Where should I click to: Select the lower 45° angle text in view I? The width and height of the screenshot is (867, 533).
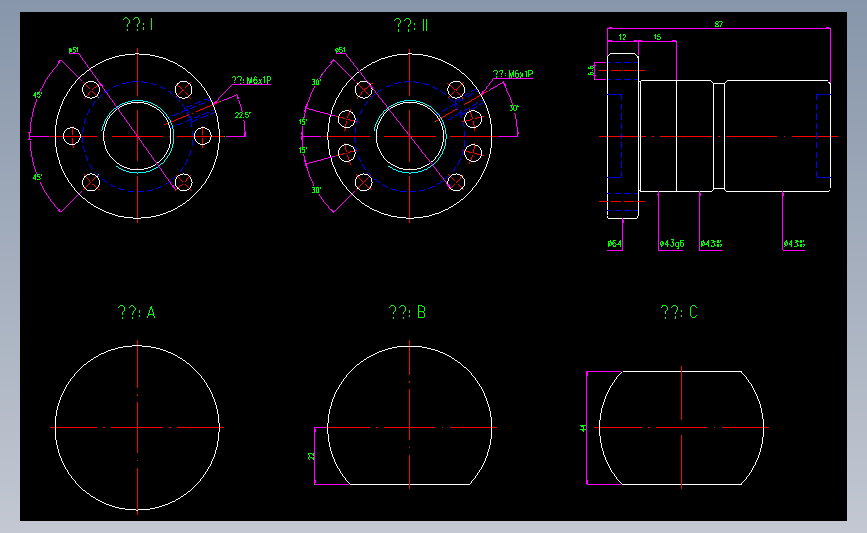(37, 177)
